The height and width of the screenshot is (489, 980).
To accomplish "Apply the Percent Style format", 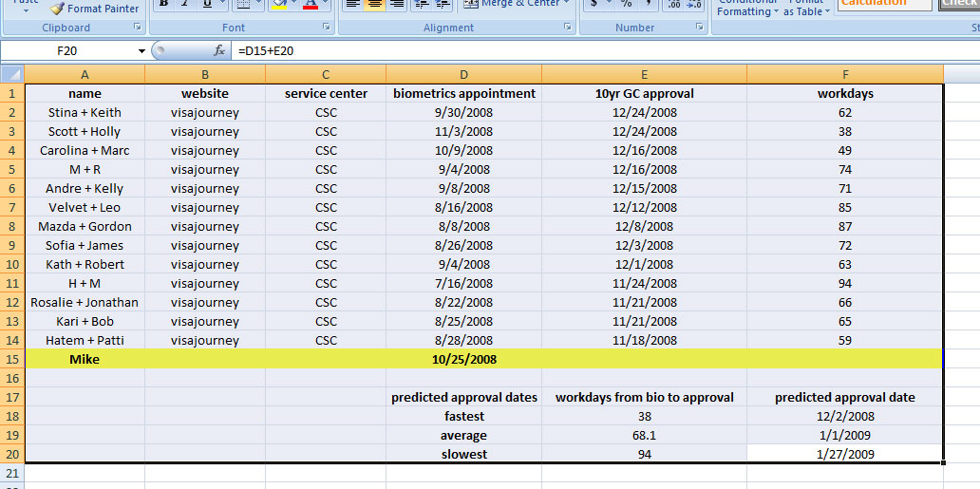I will click(x=626, y=4).
